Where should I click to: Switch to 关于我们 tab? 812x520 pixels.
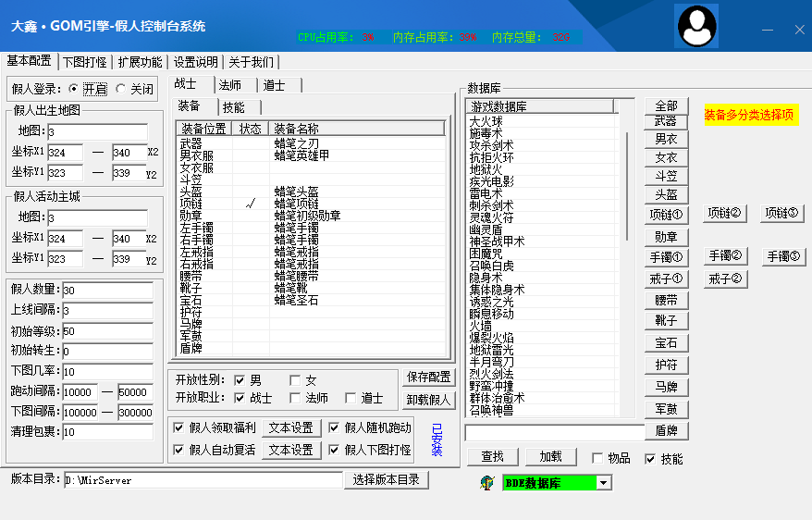point(252,62)
